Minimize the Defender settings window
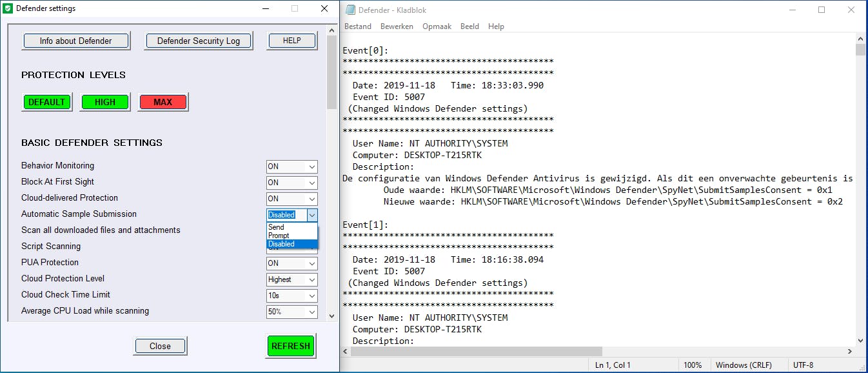The height and width of the screenshot is (373, 868). tap(265, 8)
